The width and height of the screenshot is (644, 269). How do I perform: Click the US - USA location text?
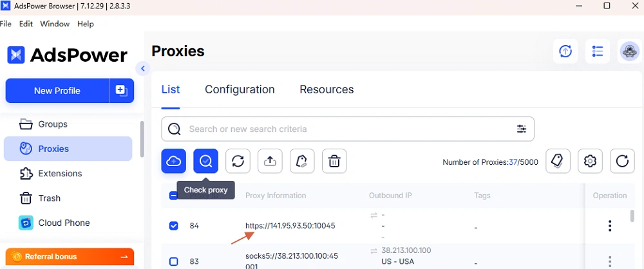point(398,262)
